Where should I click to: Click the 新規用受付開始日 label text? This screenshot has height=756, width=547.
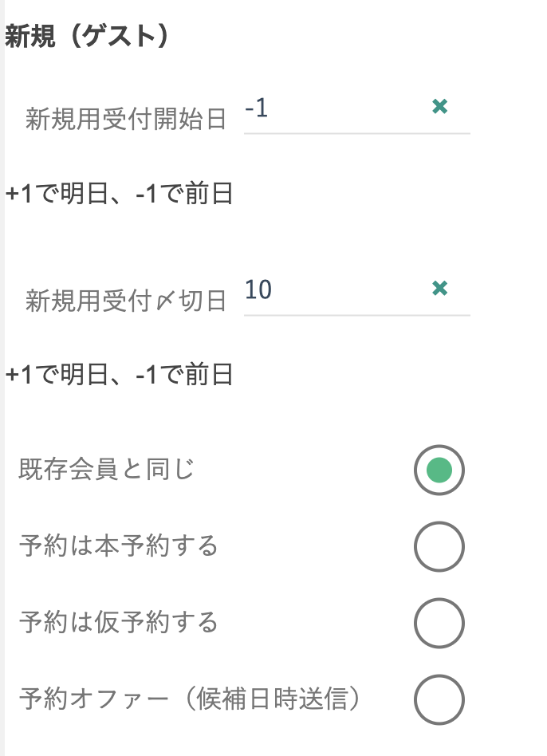coord(126,120)
